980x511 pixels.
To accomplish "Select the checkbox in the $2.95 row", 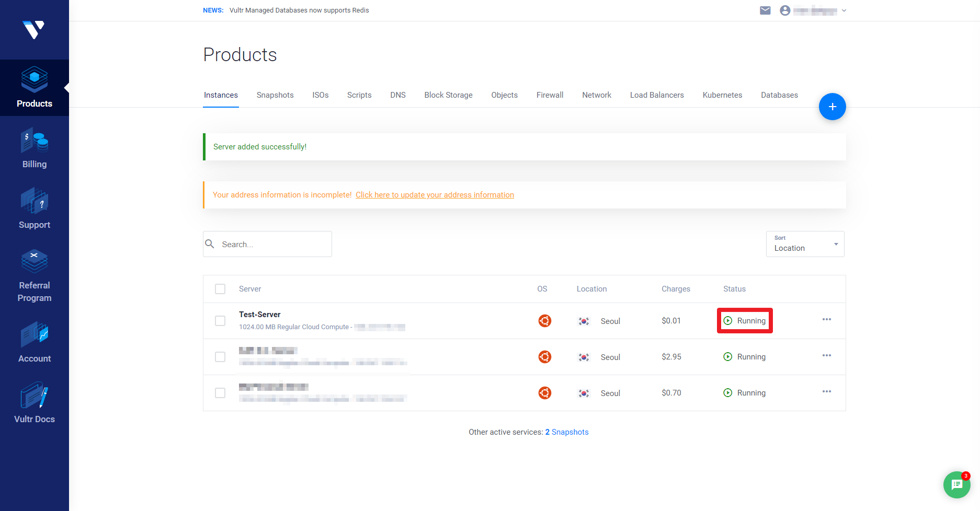I will [220, 357].
